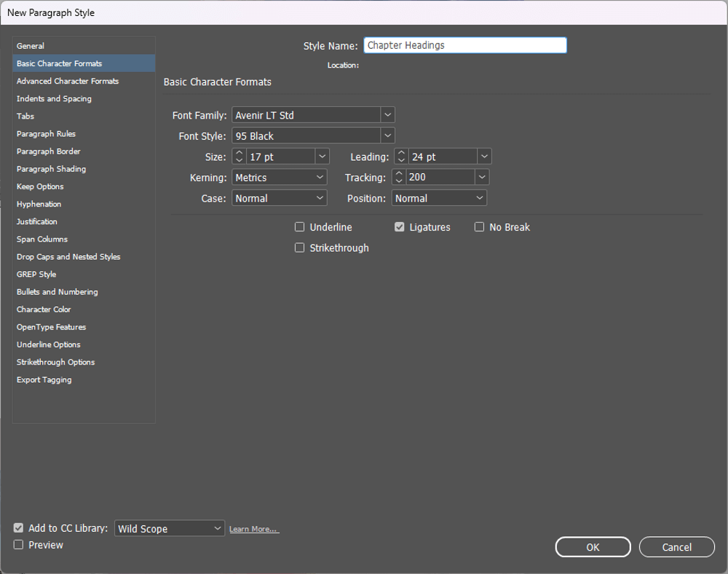Screen dimensions: 728x574
Task: Open the Tabs category
Action: tap(84, 116)
